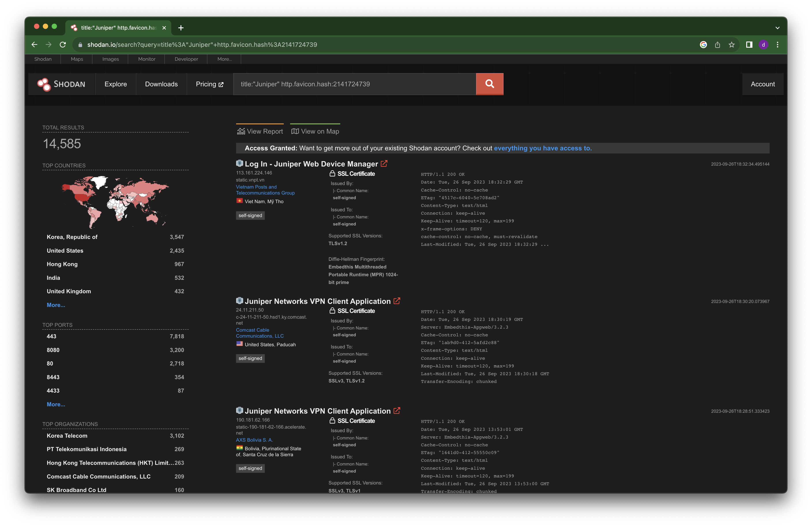Screen dimensions: 812x526
Task: Open a new browser tab with plus
Action: 181,28
